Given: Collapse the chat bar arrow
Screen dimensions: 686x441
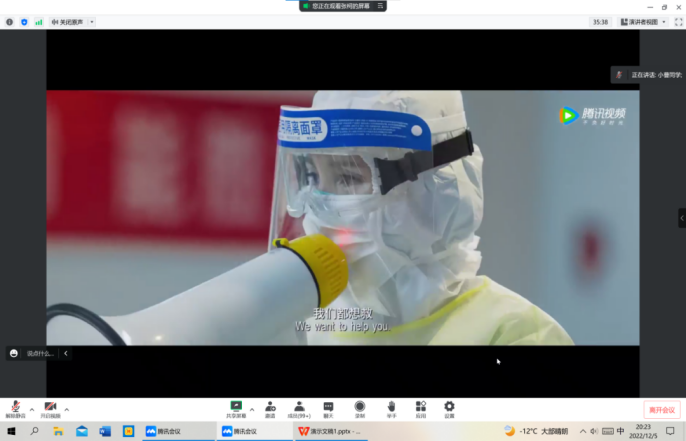Looking at the screenshot, I should (66, 353).
